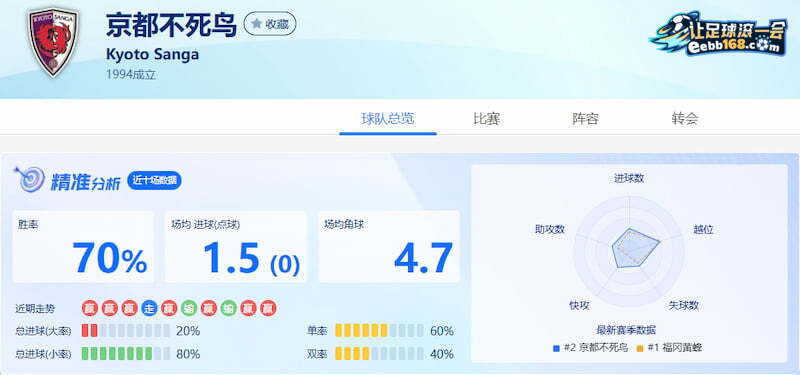
Task: Switch to the 比赛 tab
Action: click(x=486, y=119)
